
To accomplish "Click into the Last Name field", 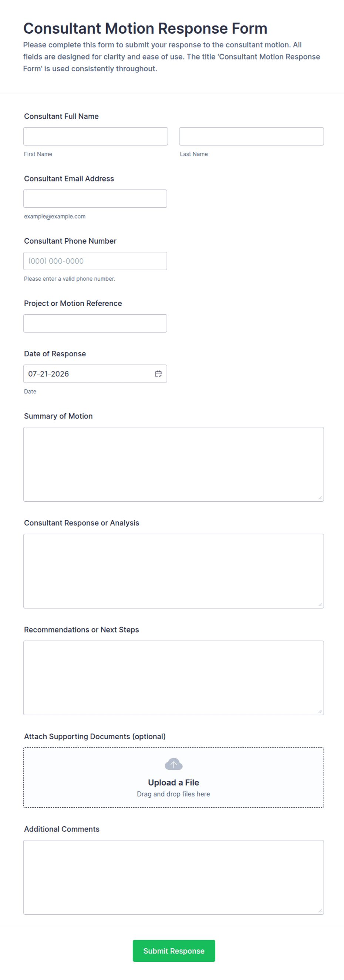I will click(252, 136).
